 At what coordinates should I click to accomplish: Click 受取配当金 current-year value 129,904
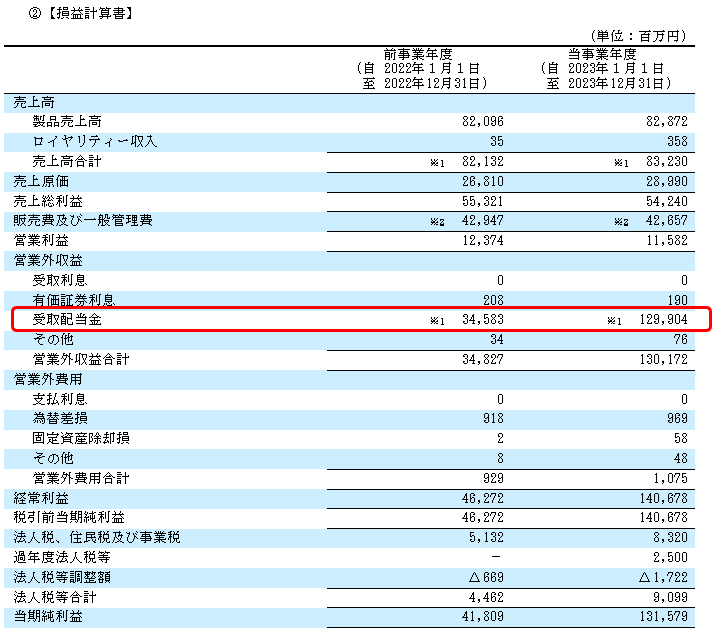coord(663,320)
